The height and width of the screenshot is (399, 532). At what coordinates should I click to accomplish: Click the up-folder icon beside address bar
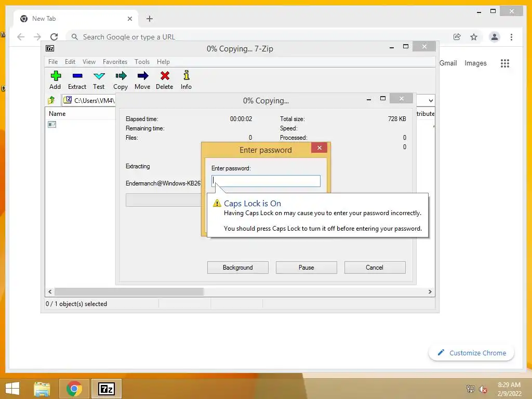[x=51, y=100]
